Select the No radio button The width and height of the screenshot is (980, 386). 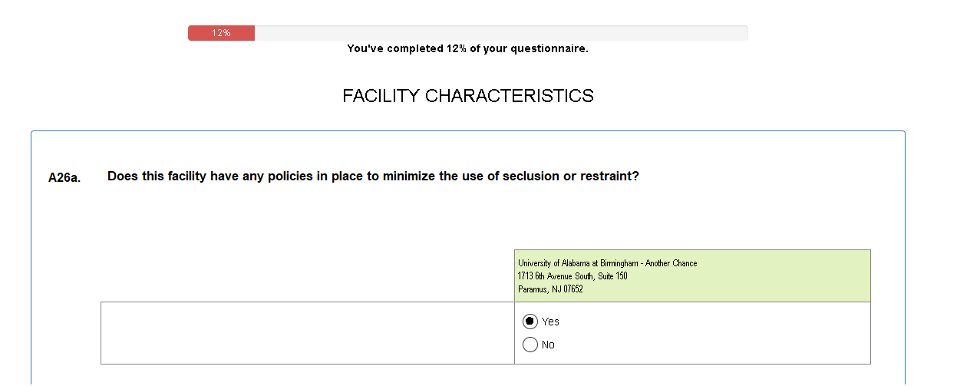tap(530, 345)
